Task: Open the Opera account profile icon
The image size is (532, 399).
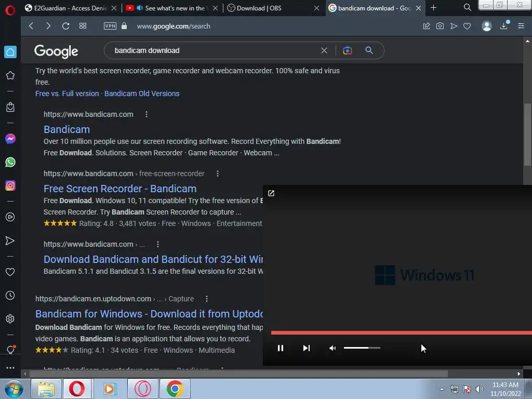Action: click(x=486, y=26)
